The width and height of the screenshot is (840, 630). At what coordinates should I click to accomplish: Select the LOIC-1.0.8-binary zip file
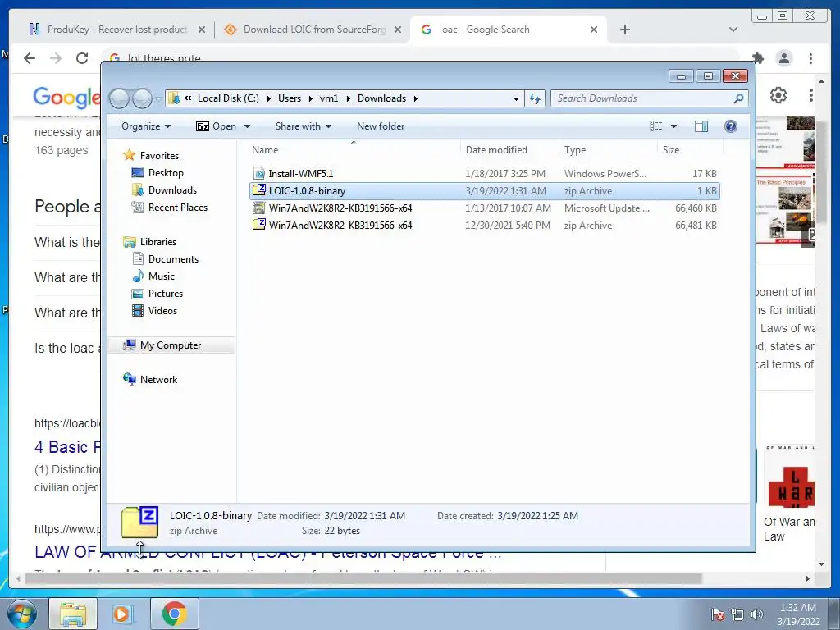point(484,190)
